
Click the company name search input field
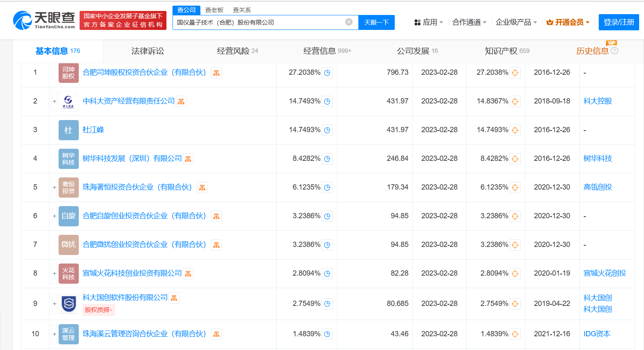coord(259,22)
